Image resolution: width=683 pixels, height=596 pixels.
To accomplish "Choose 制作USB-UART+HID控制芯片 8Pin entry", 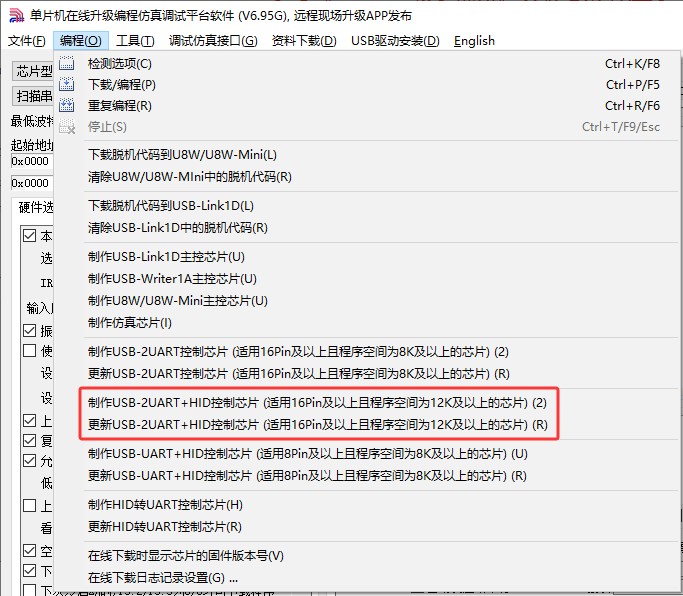I will pos(368,454).
